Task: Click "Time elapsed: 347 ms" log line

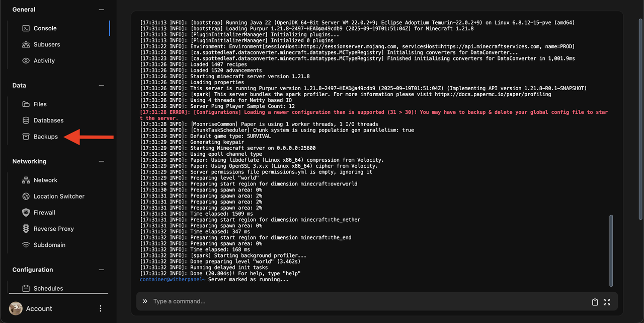Action: (x=195, y=232)
